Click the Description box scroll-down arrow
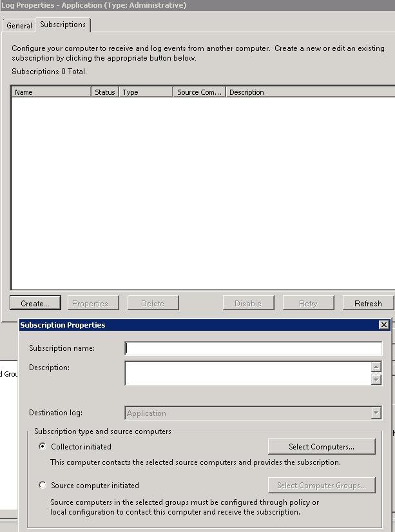 pyautogui.click(x=376, y=379)
